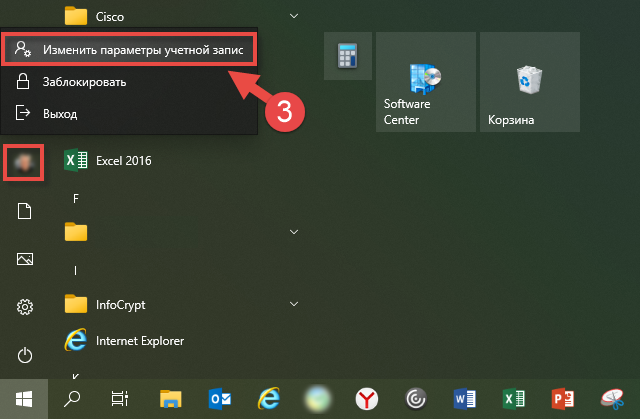Open the Calculator tile
This screenshot has height=419, width=640.
348,56
